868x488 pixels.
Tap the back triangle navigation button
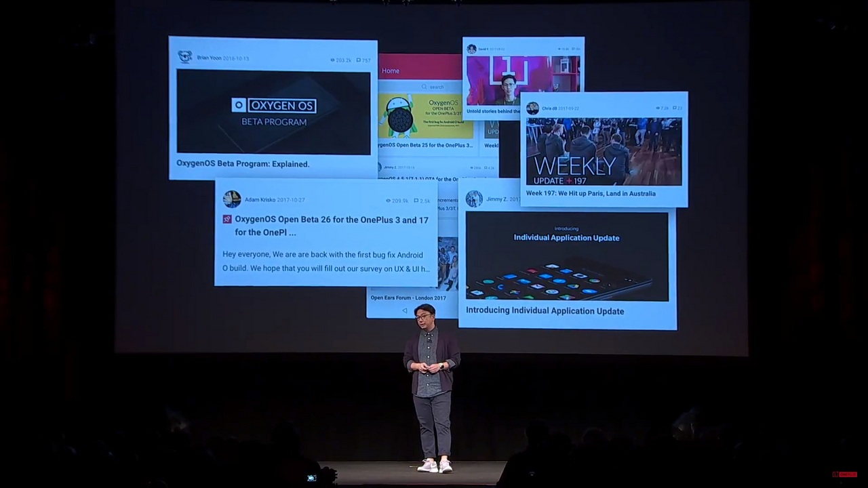pyautogui.click(x=405, y=311)
